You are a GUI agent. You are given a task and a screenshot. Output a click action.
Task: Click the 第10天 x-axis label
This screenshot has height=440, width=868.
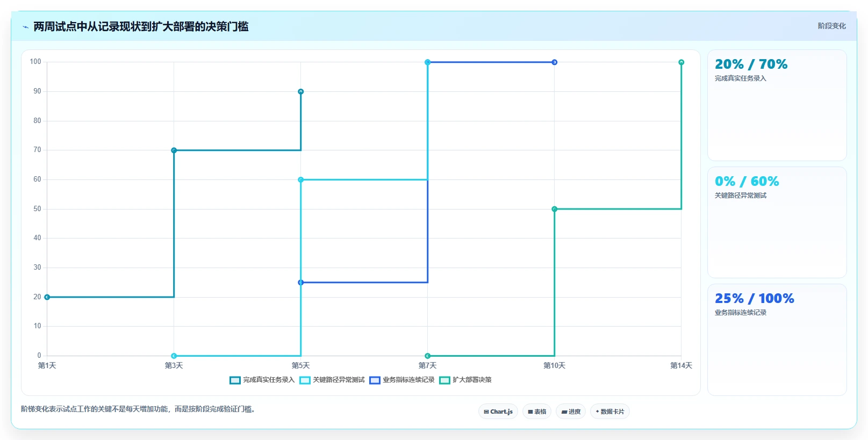point(555,366)
